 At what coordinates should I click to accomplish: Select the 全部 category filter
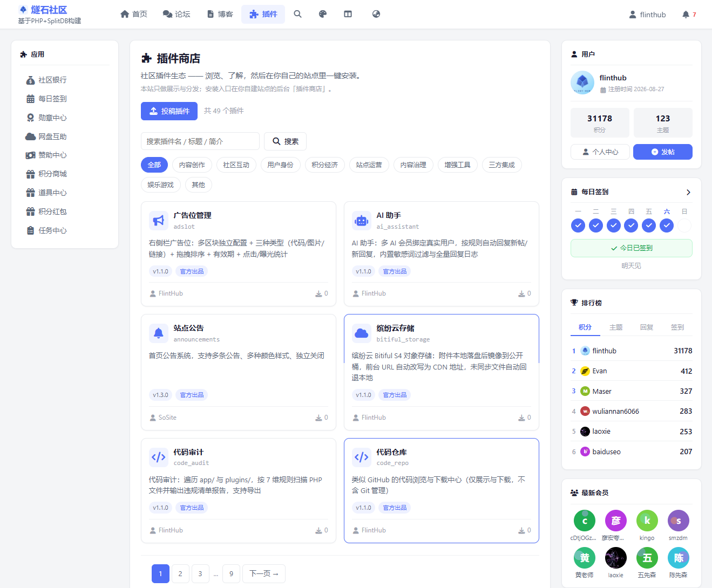click(x=154, y=165)
